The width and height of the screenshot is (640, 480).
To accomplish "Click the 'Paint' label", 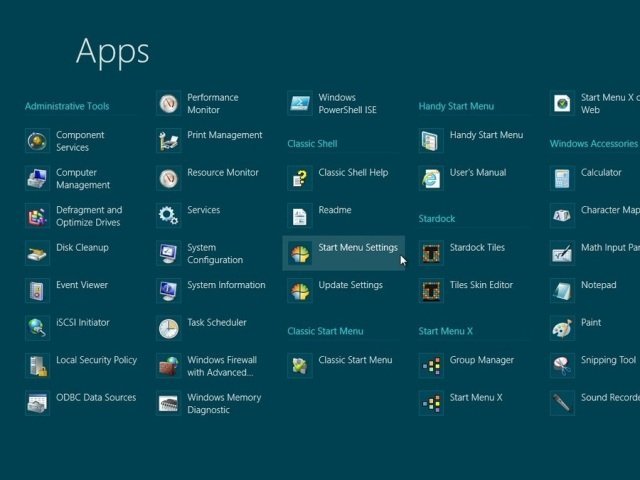I will (591, 322).
